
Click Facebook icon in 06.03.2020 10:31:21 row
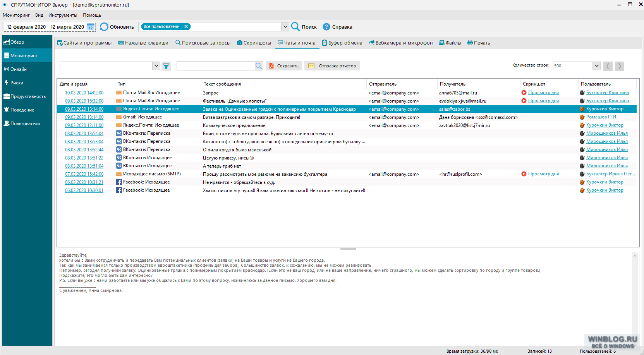pos(119,182)
